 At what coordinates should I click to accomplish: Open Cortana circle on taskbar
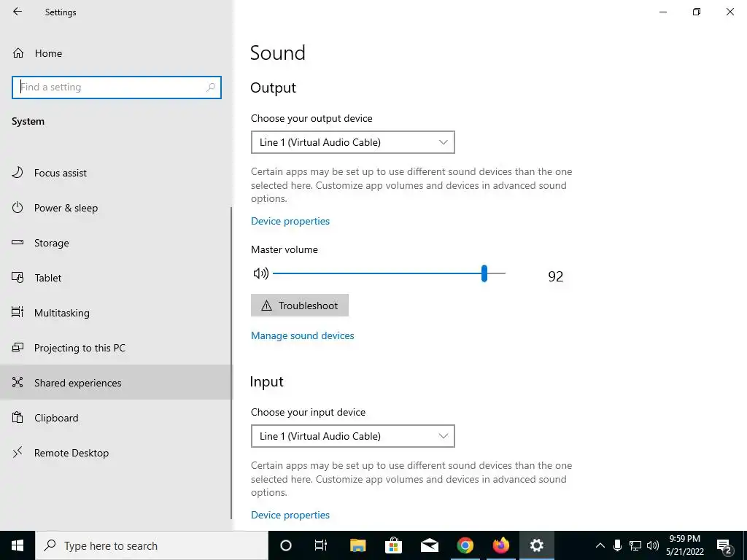pyautogui.click(x=285, y=545)
